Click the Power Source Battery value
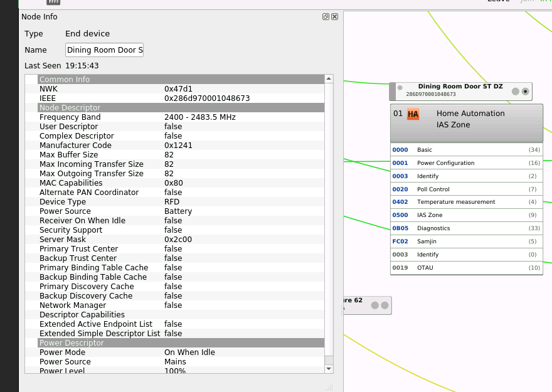The width and height of the screenshot is (552, 392). click(x=178, y=211)
